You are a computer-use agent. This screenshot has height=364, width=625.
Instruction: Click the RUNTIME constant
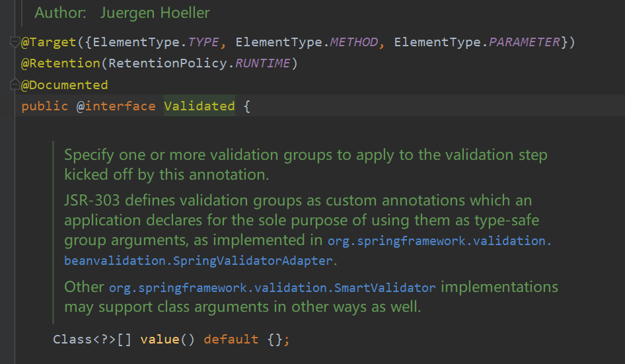click(x=263, y=63)
